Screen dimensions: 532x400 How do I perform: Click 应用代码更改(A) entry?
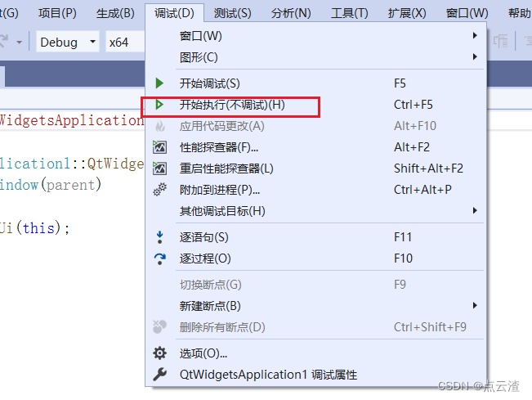(x=315, y=126)
